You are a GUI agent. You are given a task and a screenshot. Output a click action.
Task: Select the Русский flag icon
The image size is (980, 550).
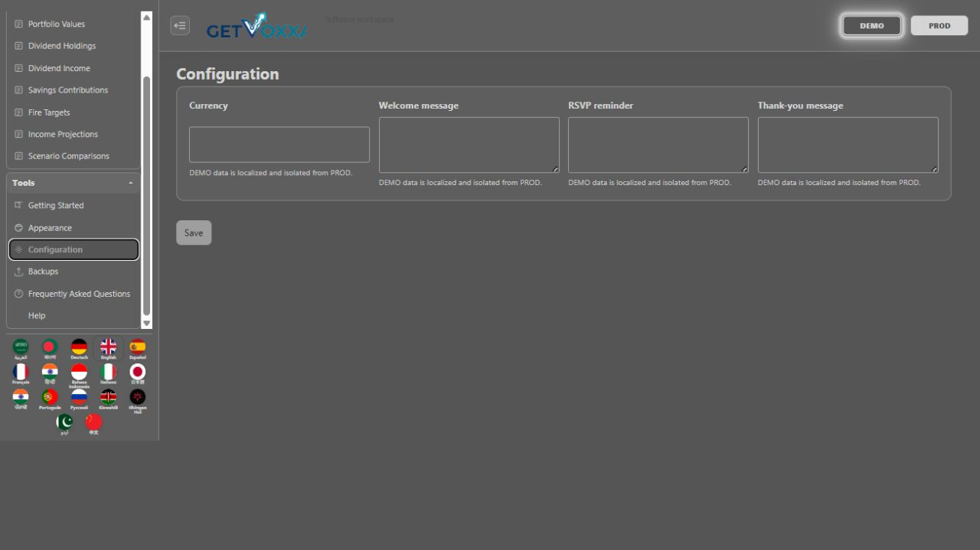(79, 399)
